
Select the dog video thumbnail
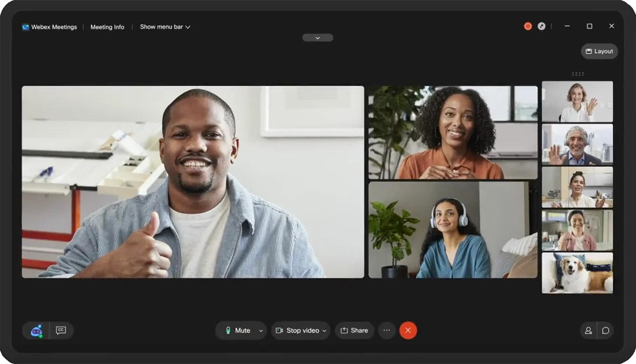click(x=577, y=273)
